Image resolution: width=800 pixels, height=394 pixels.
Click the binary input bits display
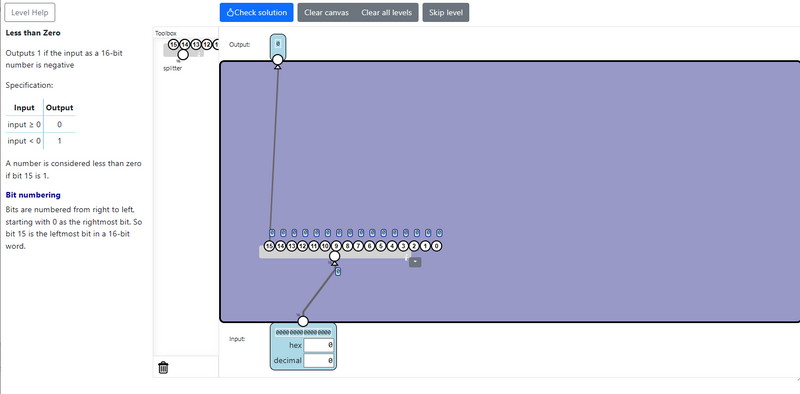(303, 332)
